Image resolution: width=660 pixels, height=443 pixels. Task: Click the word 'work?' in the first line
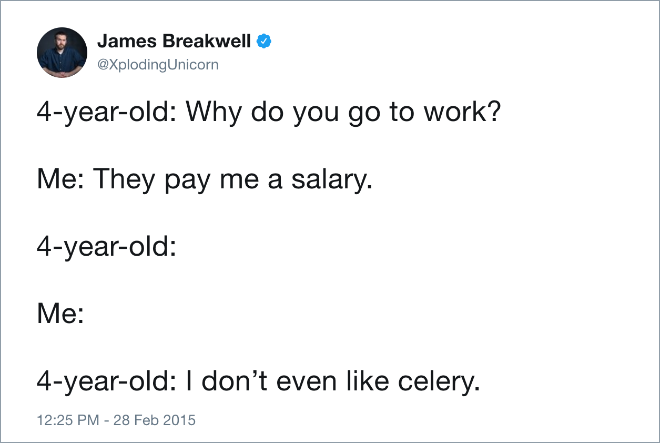[462, 112]
